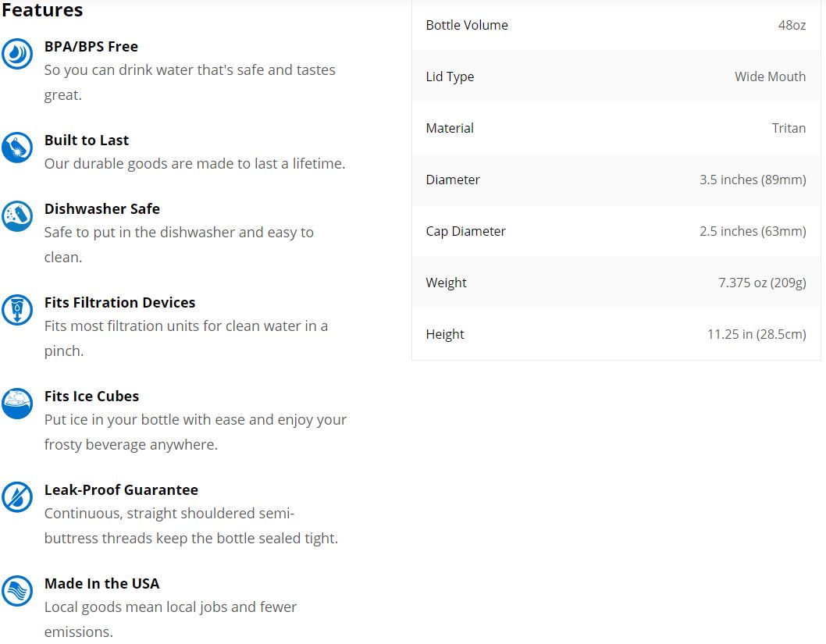Click the Leak-Proof Guarantee icon
The width and height of the screenshot is (826, 644).
point(17,497)
